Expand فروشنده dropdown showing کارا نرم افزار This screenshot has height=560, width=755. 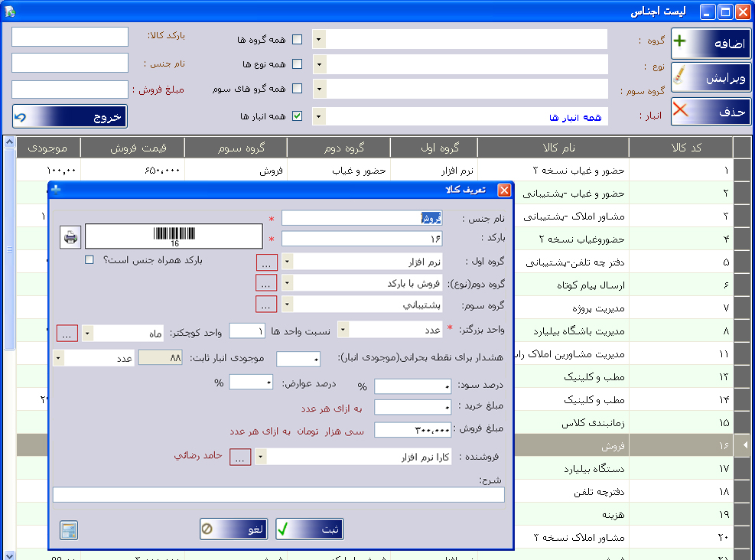pos(260,457)
